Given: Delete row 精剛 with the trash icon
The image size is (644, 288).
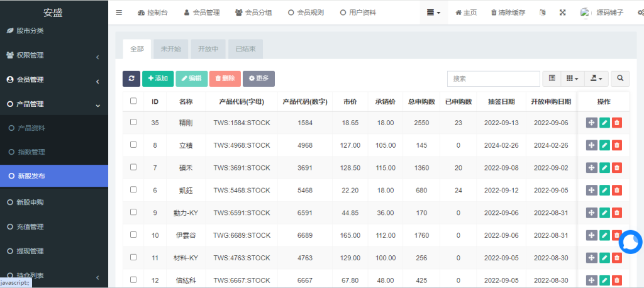Looking at the screenshot, I should coord(617,123).
